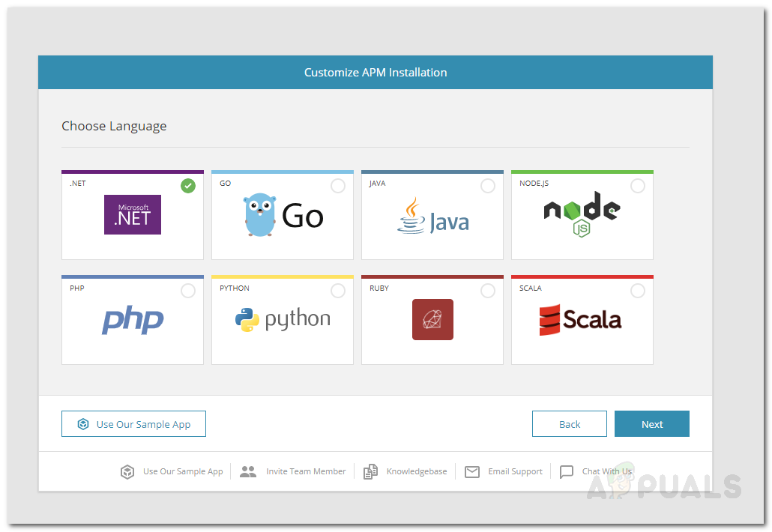Select the Python radio button

tap(338, 291)
